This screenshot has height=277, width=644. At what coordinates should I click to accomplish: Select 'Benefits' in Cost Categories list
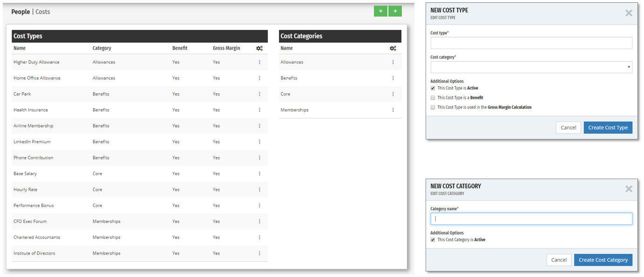(x=289, y=78)
